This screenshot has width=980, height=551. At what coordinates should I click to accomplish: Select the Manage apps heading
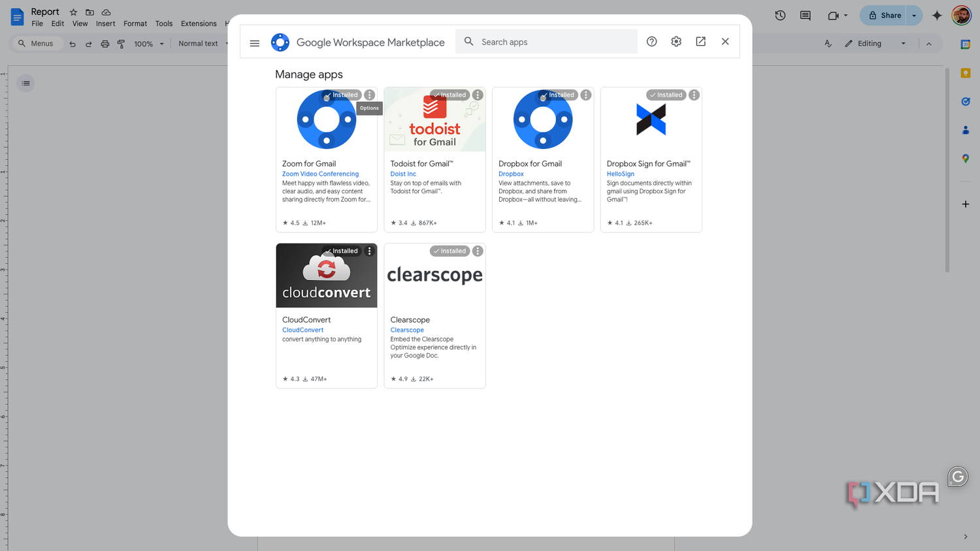(x=309, y=74)
